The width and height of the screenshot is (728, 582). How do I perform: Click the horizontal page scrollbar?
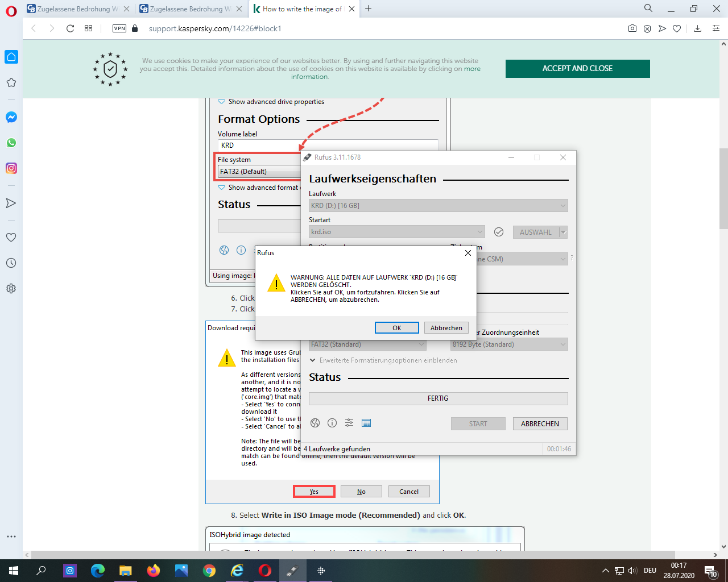[353, 555]
